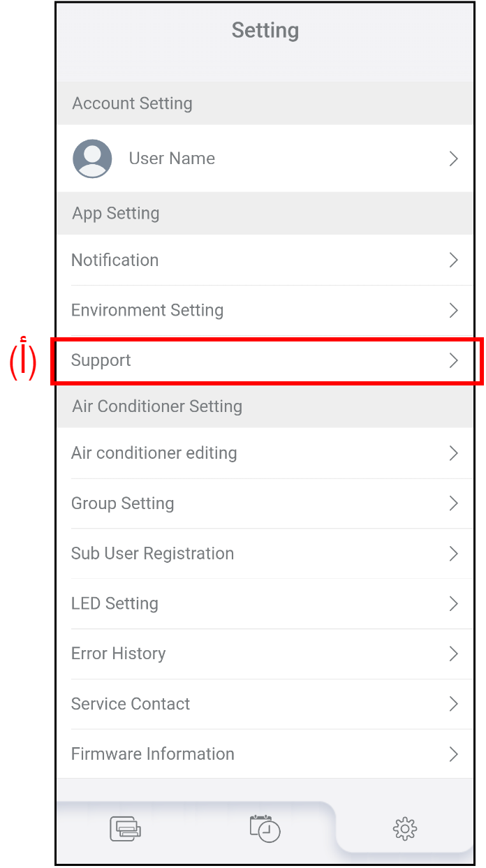Open the schedule timer tab icon
This screenshot has height=868, width=486.
pyautogui.click(x=265, y=829)
